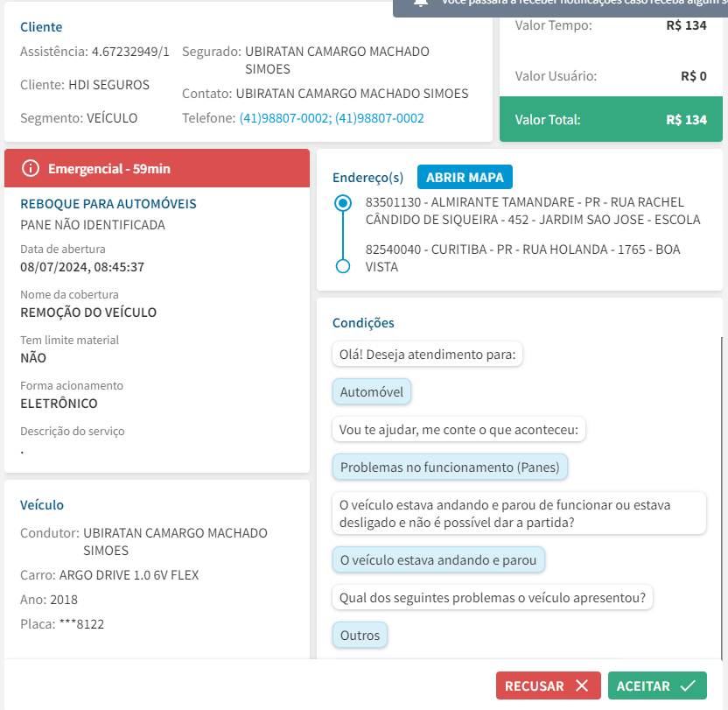Click the notification bell icon
The width and height of the screenshot is (728, 710).
pos(421,4)
